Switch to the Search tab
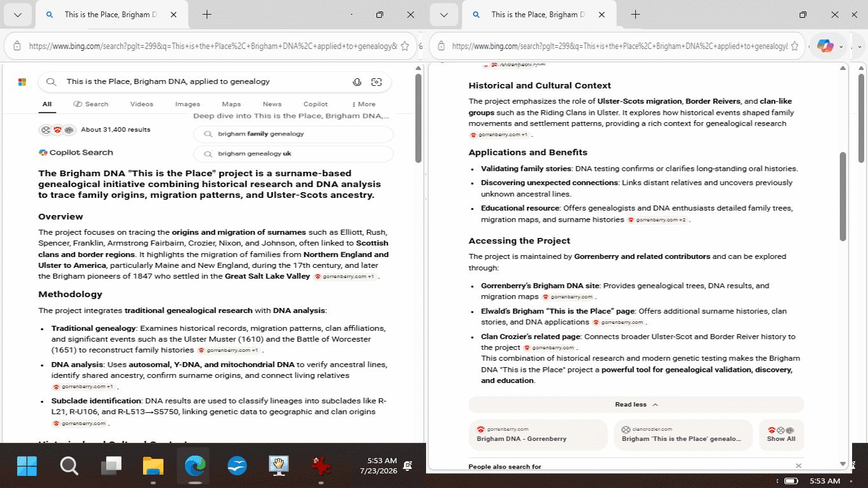This screenshot has height=488, width=868. click(x=91, y=104)
